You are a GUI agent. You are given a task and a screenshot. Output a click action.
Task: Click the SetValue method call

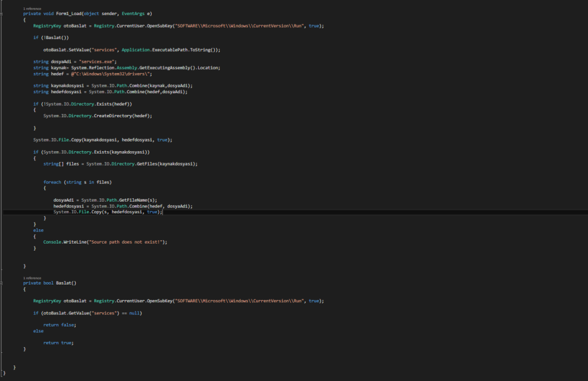tap(79, 50)
